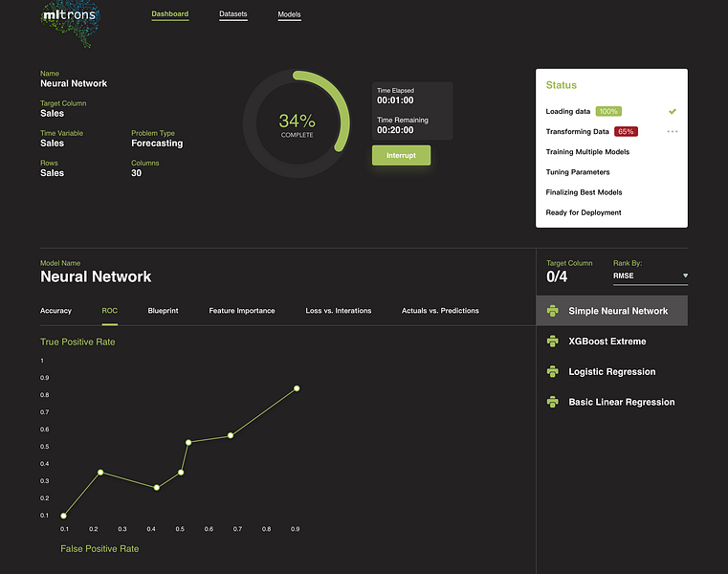Viewport: 728px width, 574px height.
Task: Show the Loss vs. Interations tab
Action: click(x=339, y=311)
